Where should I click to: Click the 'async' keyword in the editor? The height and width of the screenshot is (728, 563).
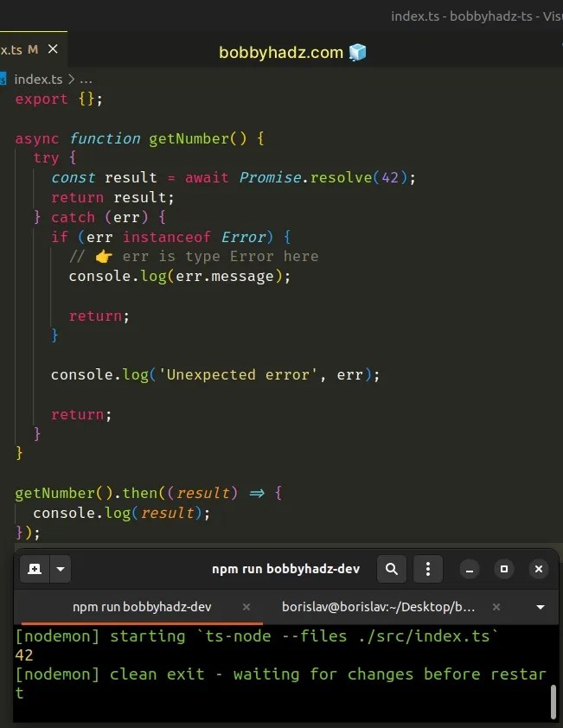pyautogui.click(x=37, y=138)
